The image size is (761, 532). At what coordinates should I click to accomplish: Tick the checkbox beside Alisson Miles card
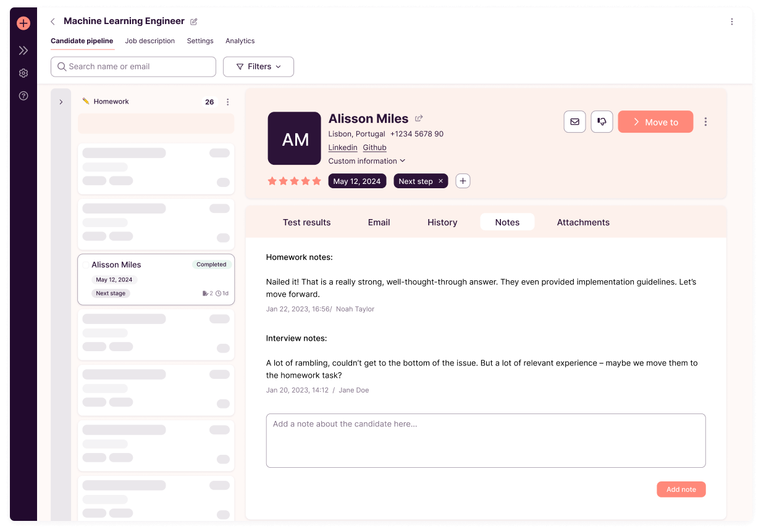86,265
